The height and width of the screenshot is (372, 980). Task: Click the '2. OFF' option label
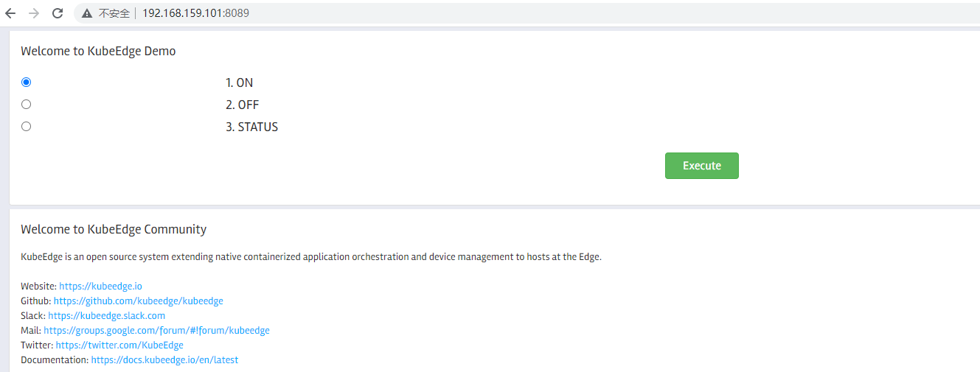pos(242,105)
